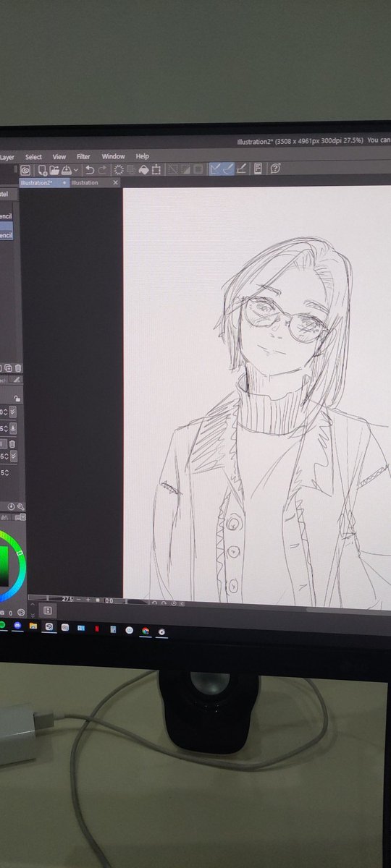Viewport: 391px width, 868px height.
Task: Open sub tool detail wrench icon
Action: (21, 506)
